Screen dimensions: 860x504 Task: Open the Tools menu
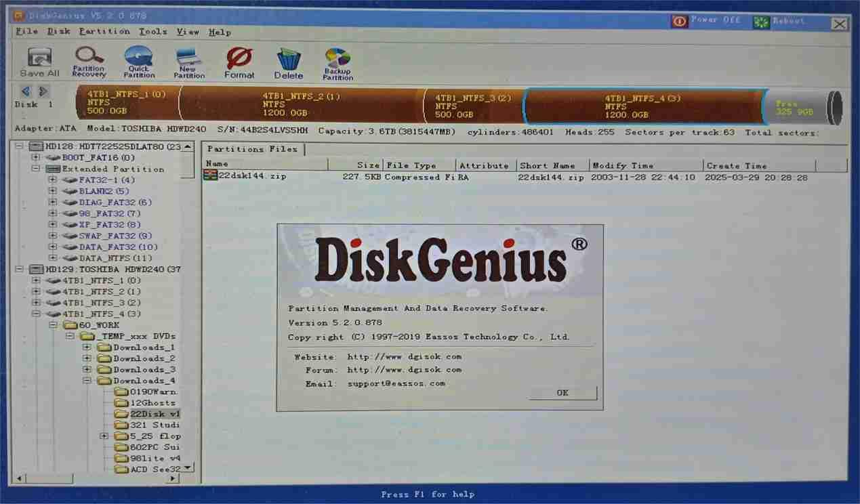153,32
